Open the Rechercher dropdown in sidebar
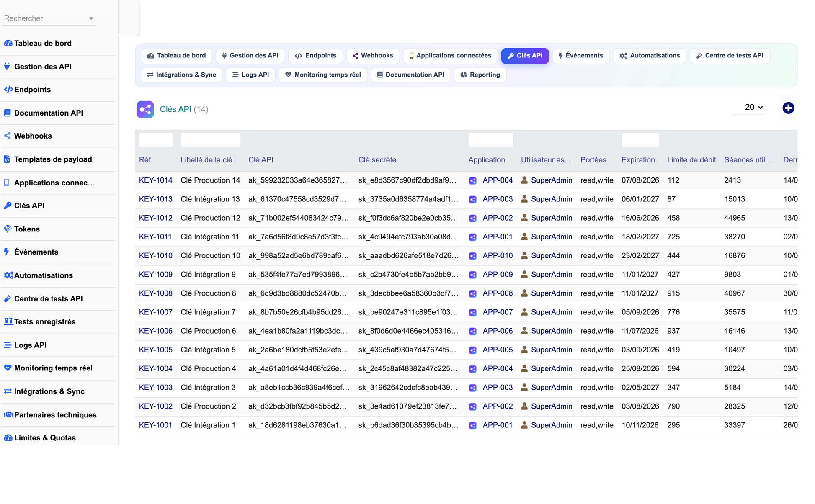 click(49, 18)
